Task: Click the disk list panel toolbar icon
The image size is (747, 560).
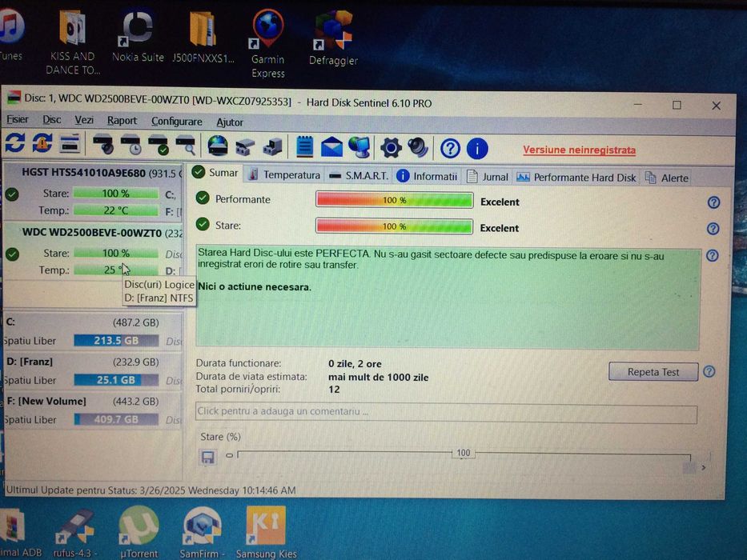Action: [x=70, y=143]
